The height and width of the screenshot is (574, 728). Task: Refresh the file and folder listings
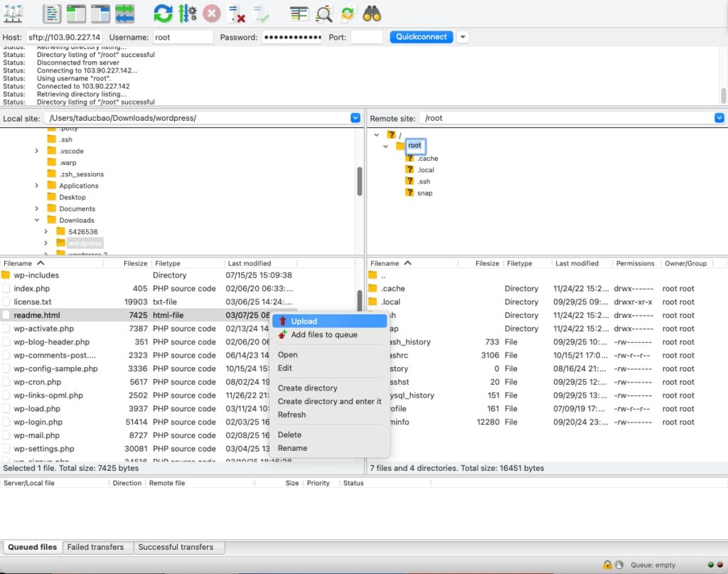[x=162, y=13]
